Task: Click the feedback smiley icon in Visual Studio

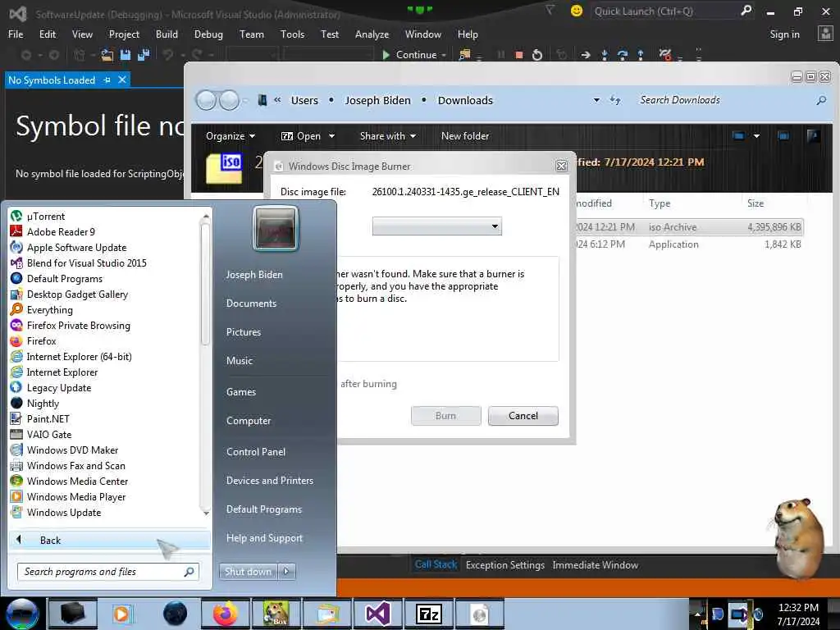Action: pos(577,11)
